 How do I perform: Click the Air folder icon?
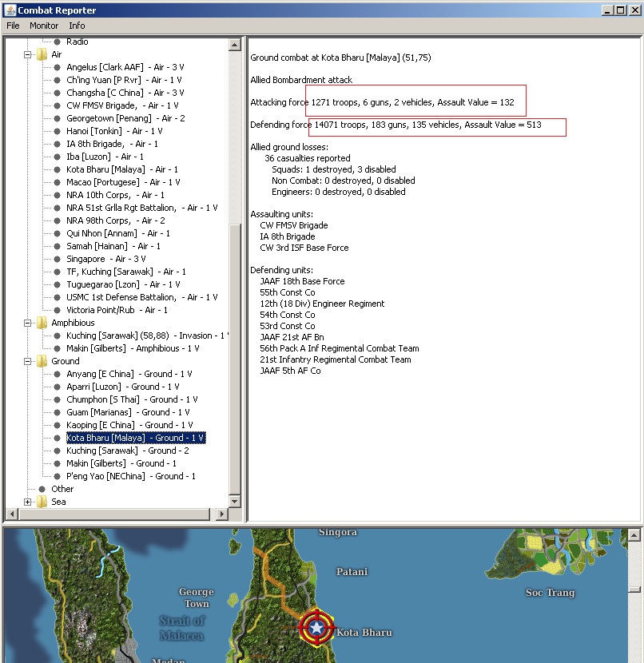tap(42, 54)
